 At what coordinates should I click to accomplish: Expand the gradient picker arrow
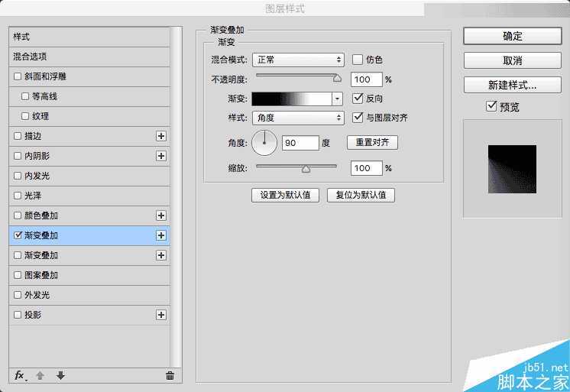338,99
